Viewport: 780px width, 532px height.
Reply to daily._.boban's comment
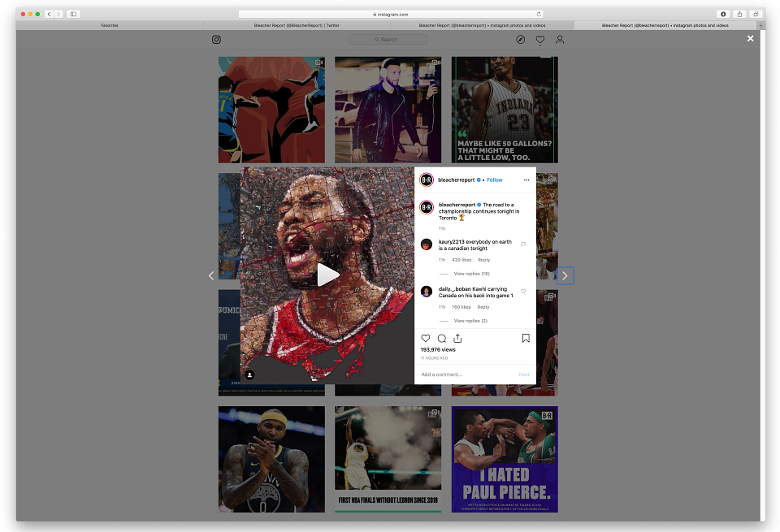click(483, 307)
